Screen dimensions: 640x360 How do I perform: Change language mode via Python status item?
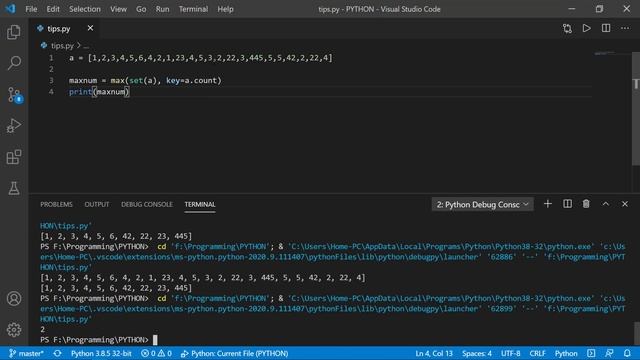click(x=566, y=353)
